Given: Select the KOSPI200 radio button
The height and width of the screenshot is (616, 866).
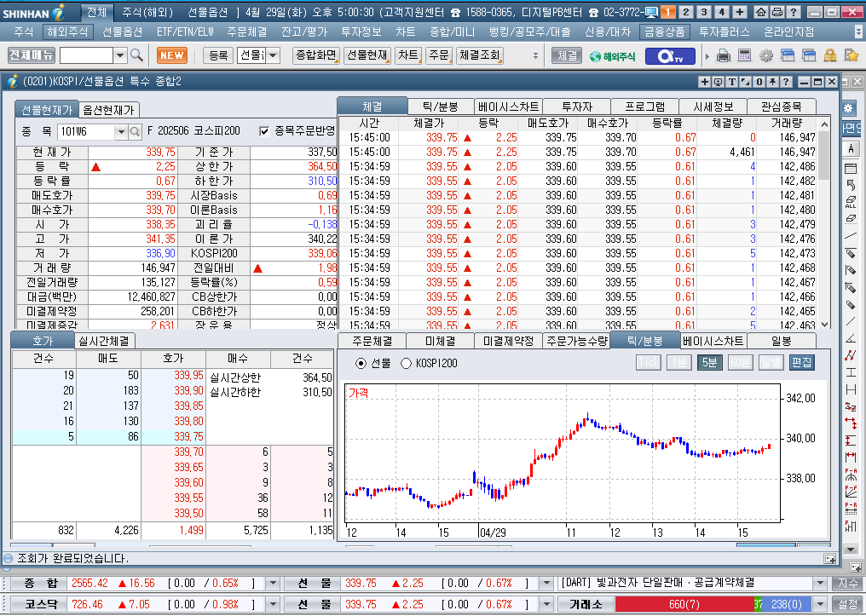Looking at the screenshot, I should point(406,363).
